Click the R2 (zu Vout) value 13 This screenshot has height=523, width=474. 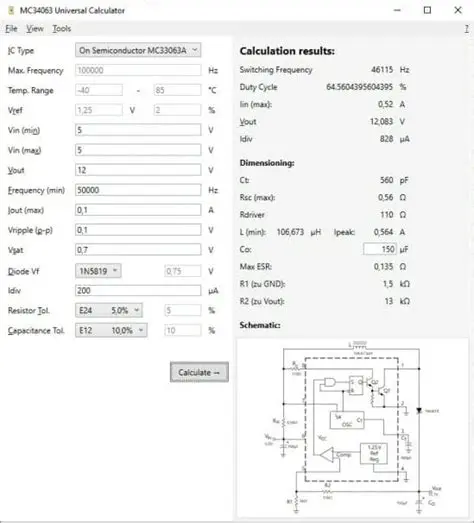(x=389, y=302)
